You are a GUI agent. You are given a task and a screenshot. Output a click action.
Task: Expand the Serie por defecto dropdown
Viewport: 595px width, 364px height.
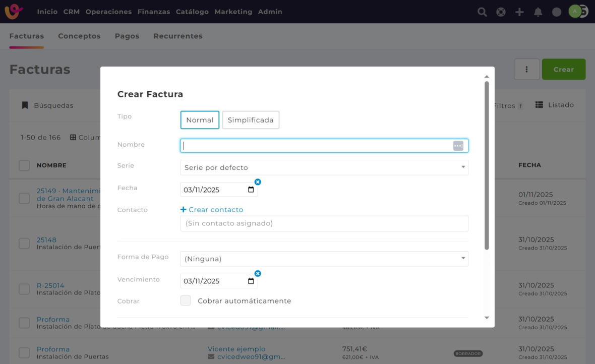point(324,167)
